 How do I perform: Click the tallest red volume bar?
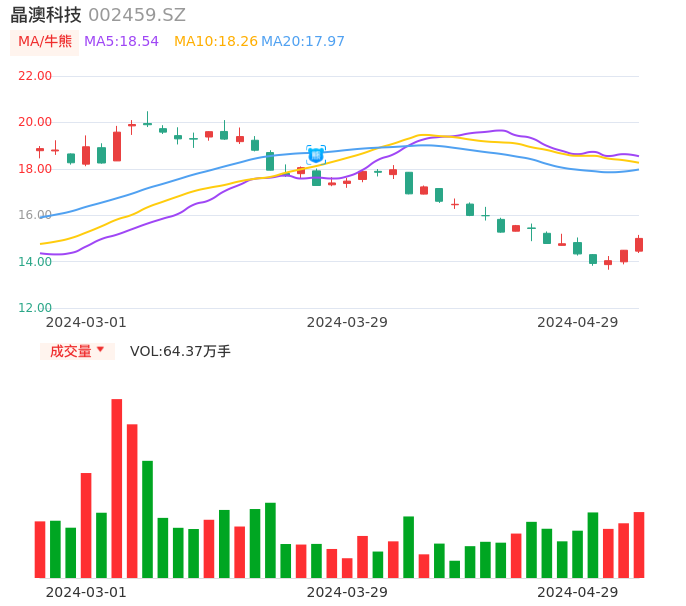click(117, 488)
